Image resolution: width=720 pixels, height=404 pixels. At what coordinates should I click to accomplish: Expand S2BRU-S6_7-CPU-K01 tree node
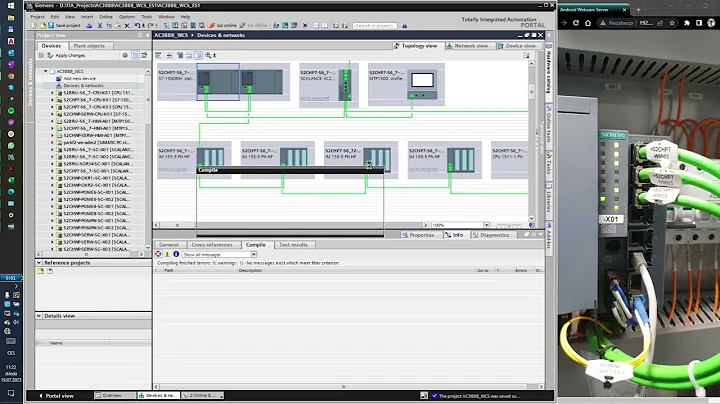[x=52, y=93]
